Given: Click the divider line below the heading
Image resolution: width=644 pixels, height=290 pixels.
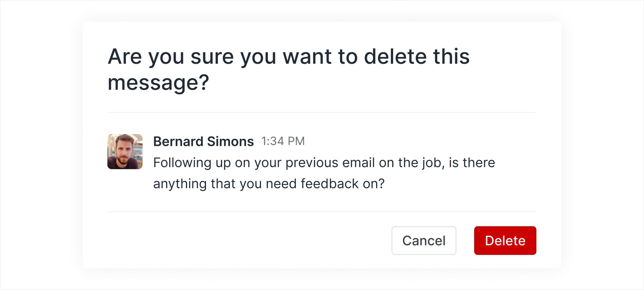Looking at the screenshot, I should click(x=322, y=113).
